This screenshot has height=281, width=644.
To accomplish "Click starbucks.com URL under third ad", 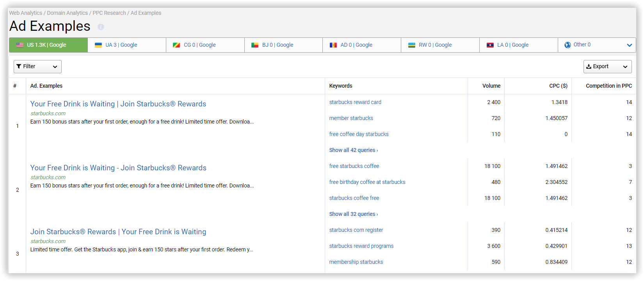I will (x=48, y=241).
